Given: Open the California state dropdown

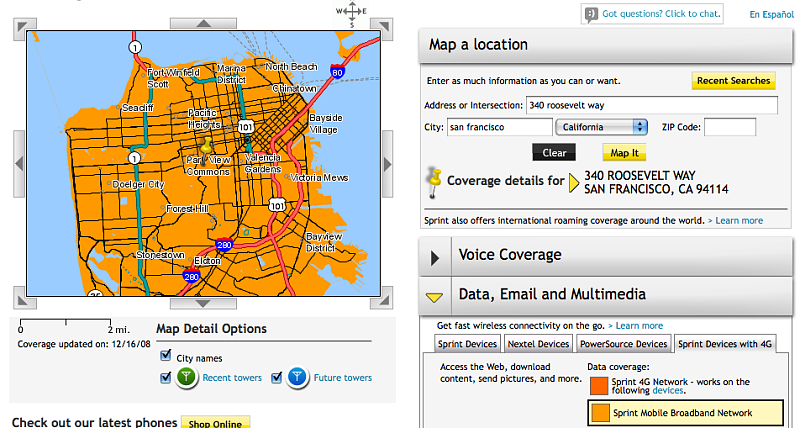Looking at the screenshot, I should pos(602,127).
